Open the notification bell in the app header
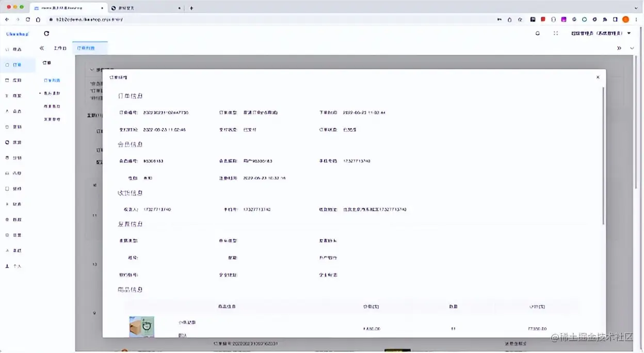This screenshot has width=644, height=353. [x=538, y=33]
